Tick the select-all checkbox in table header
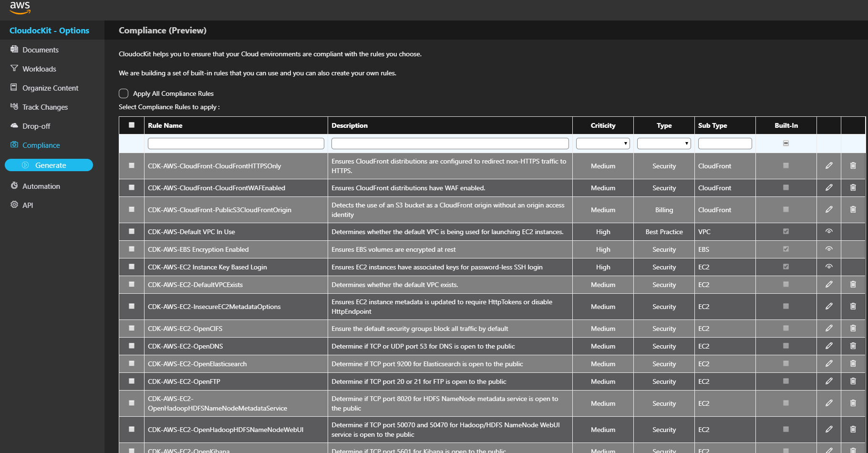868x453 pixels. [x=132, y=125]
